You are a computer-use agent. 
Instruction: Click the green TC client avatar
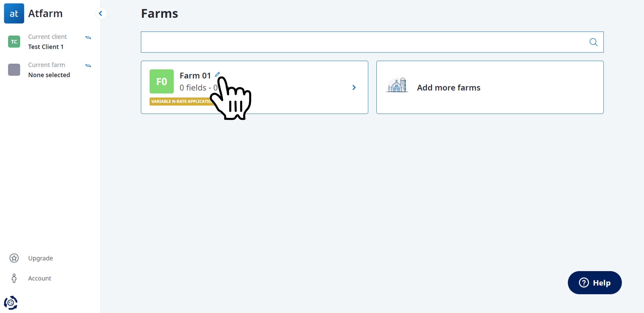click(x=14, y=42)
